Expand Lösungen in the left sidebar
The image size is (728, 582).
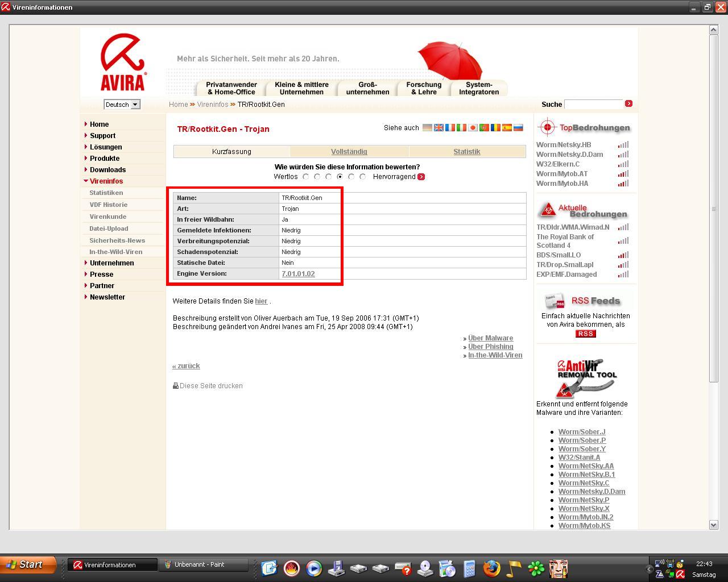tap(106, 147)
